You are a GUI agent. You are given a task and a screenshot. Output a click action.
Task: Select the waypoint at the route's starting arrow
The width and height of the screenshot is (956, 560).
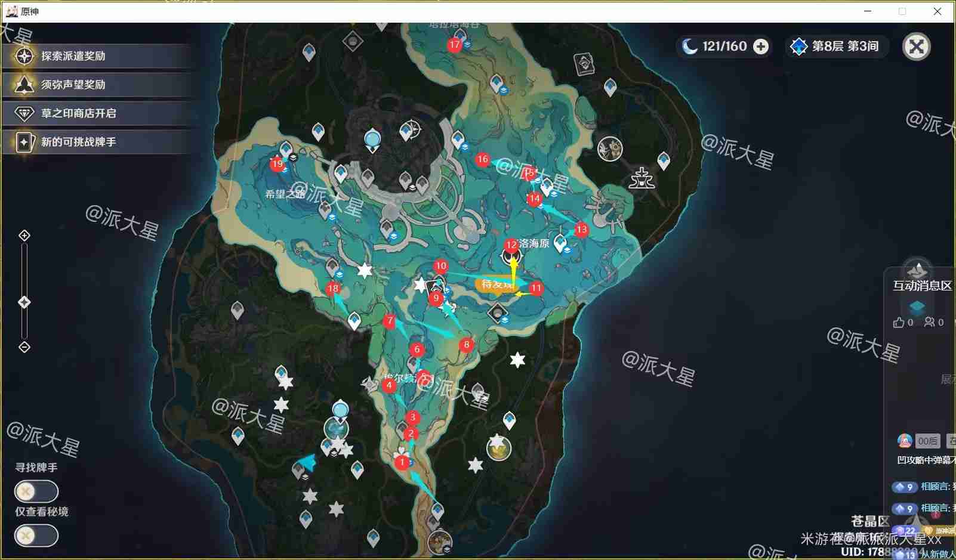pyautogui.click(x=437, y=511)
